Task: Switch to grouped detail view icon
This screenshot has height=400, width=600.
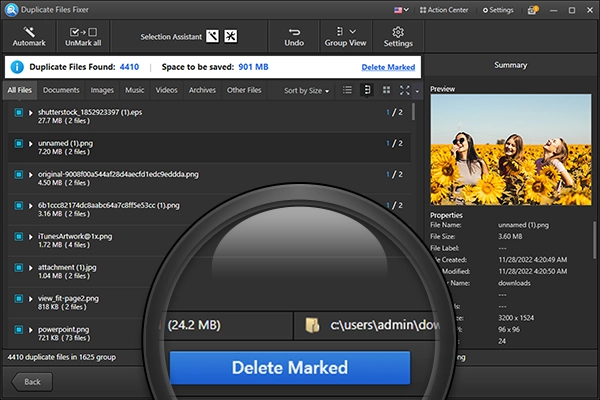Action: coord(367,90)
